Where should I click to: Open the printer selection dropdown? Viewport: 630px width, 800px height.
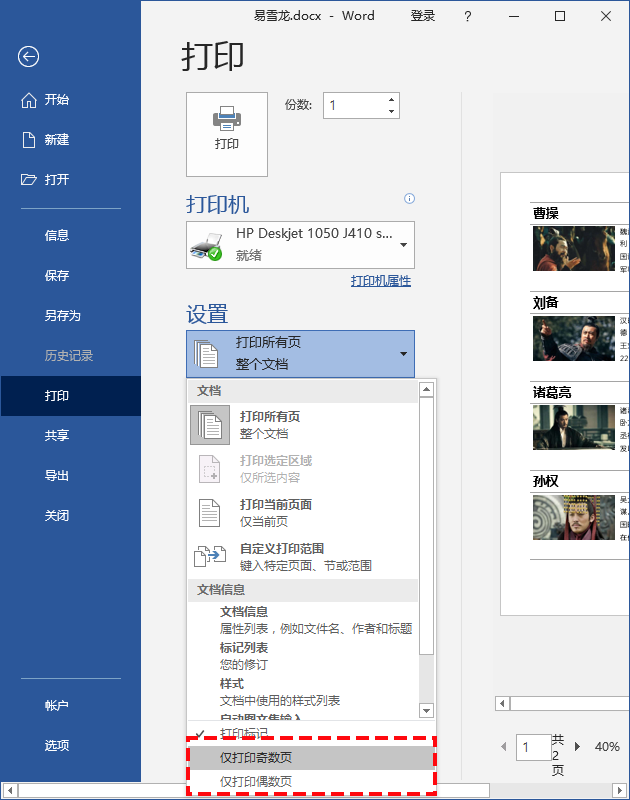click(x=300, y=245)
